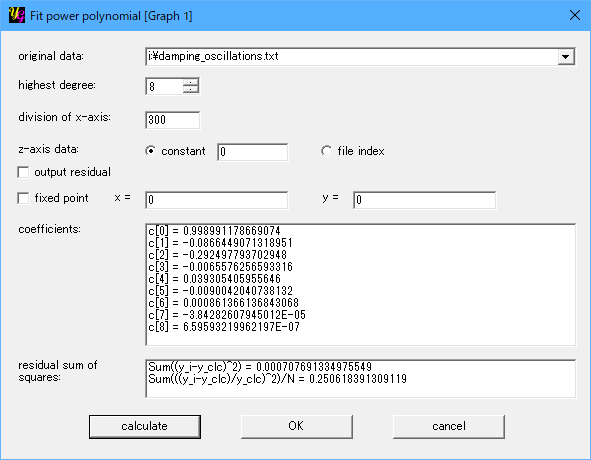Click the fixed point x value field
The height and width of the screenshot is (460, 591).
click(x=217, y=200)
